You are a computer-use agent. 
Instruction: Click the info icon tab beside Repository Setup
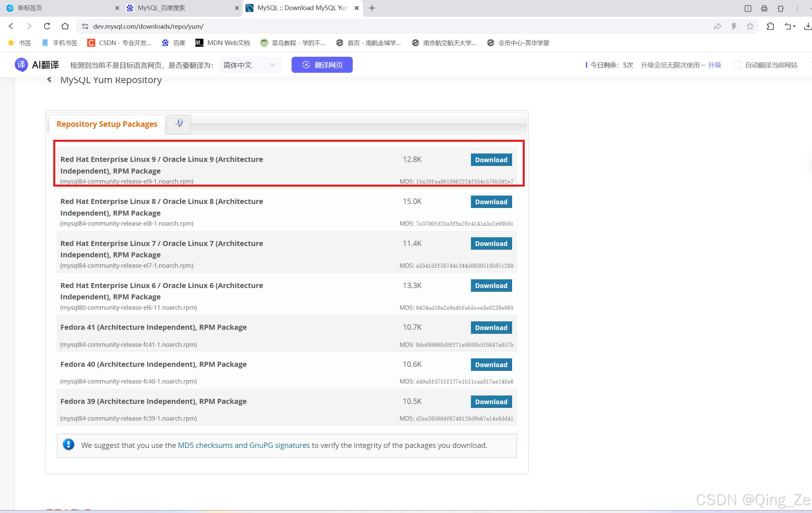click(179, 123)
